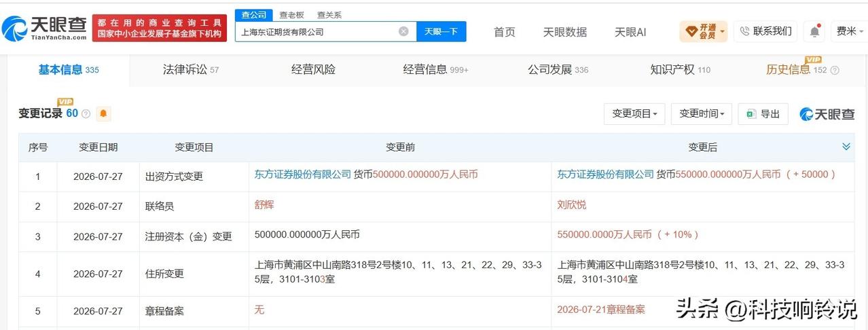Click the help icon beside 历史信息 152

coord(835,70)
